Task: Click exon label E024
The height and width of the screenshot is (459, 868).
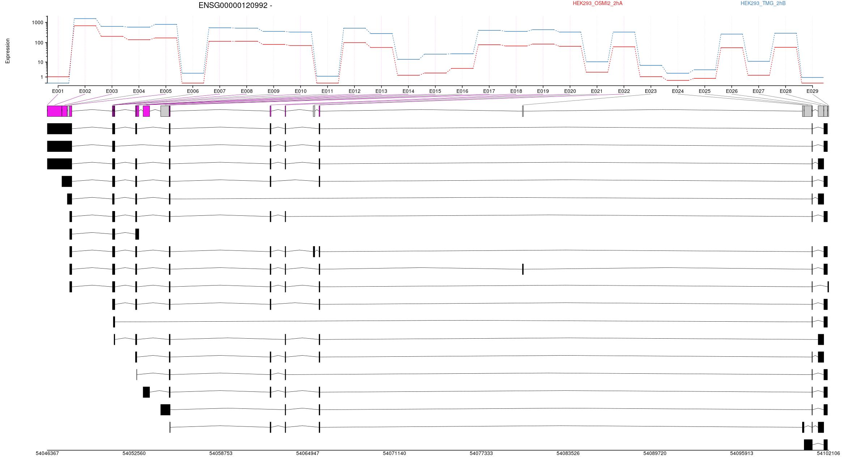Action: pos(678,91)
